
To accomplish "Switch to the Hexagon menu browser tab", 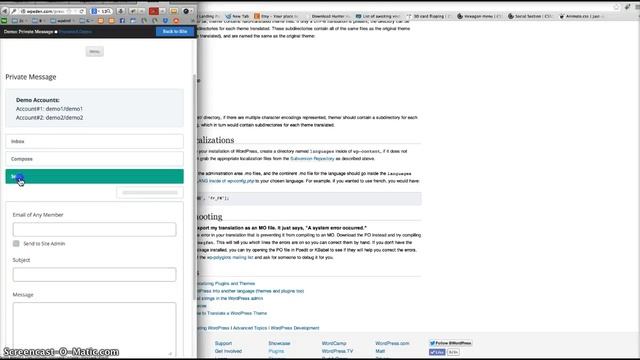I will coord(479,16).
